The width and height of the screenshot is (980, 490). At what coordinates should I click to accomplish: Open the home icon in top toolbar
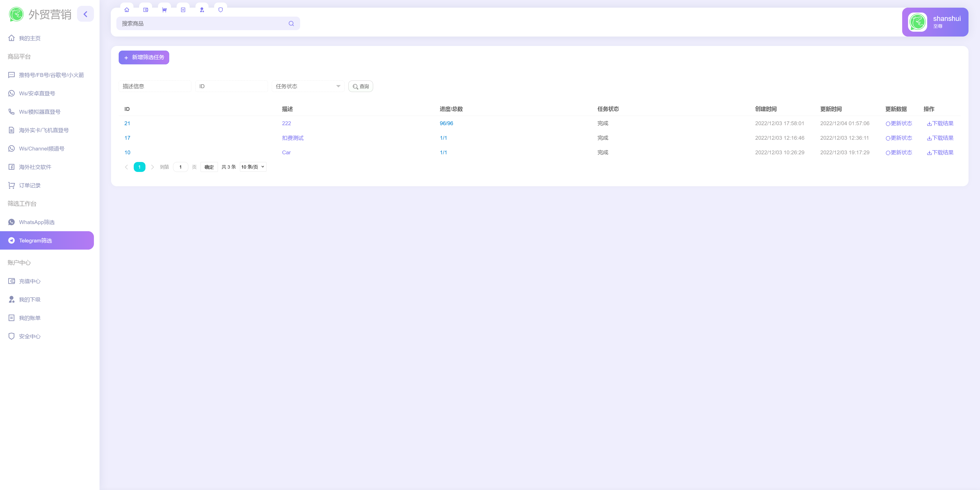click(x=127, y=9)
